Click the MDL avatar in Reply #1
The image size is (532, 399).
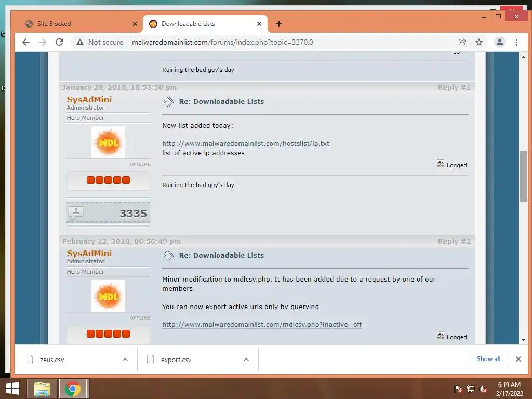tap(108, 142)
